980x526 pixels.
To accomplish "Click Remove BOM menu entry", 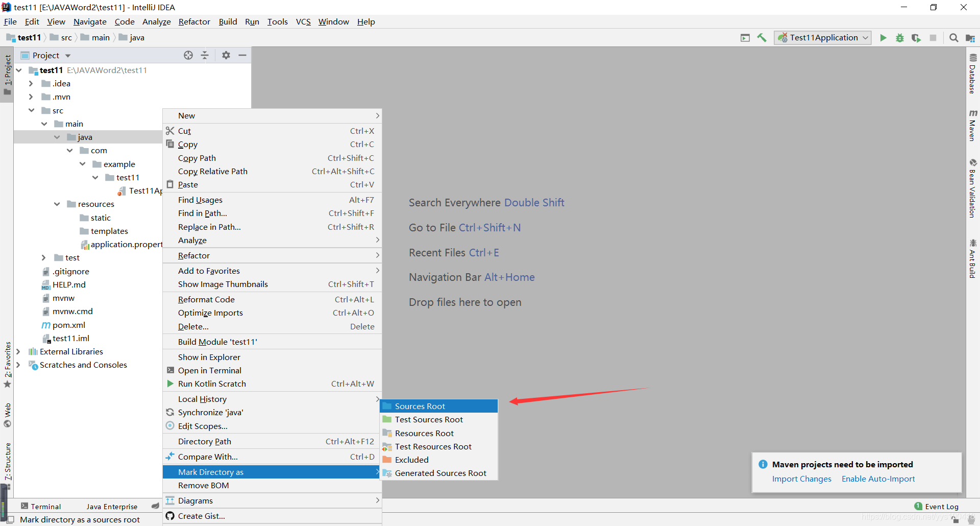I will [x=272, y=485].
